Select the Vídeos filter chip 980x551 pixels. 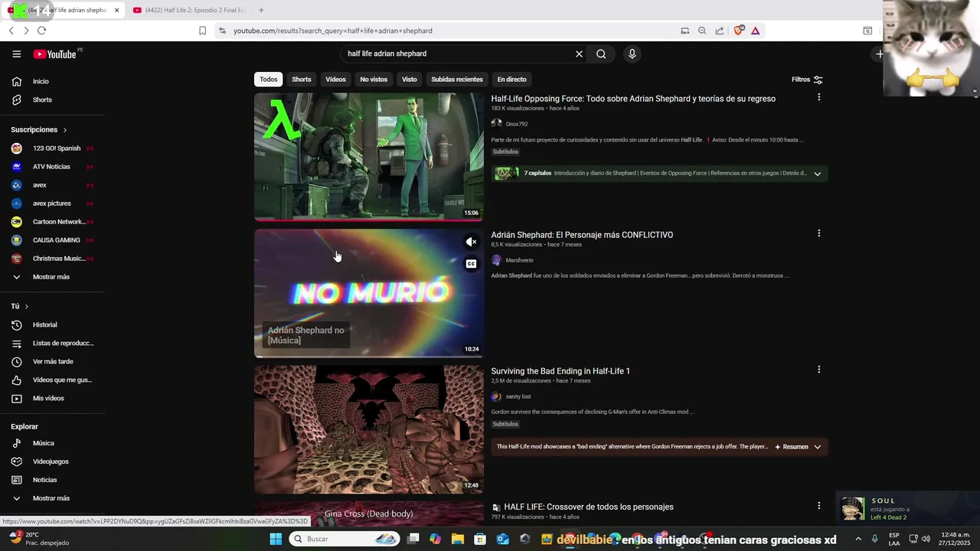[335, 80]
